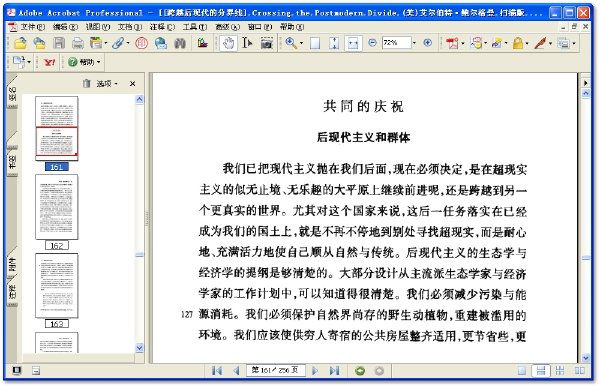
Task: Close the Pages navigation panel
Action: pos(132,83)
